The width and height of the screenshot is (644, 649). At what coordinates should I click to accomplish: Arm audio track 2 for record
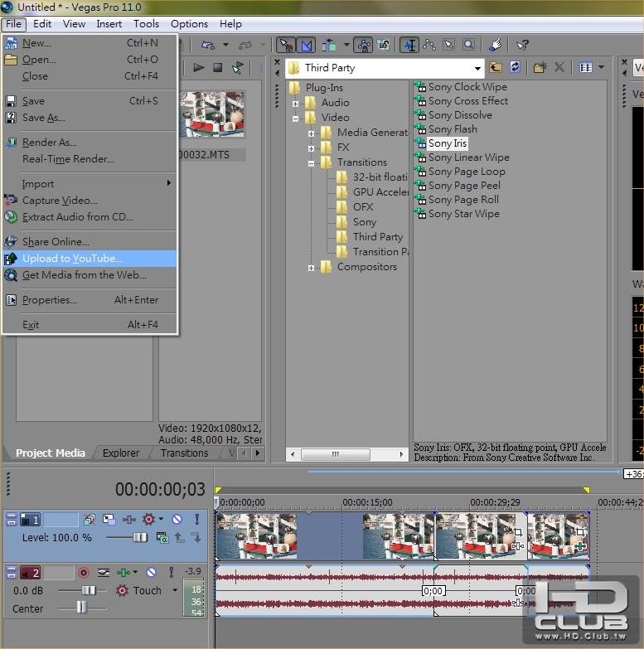coord(83,572)
